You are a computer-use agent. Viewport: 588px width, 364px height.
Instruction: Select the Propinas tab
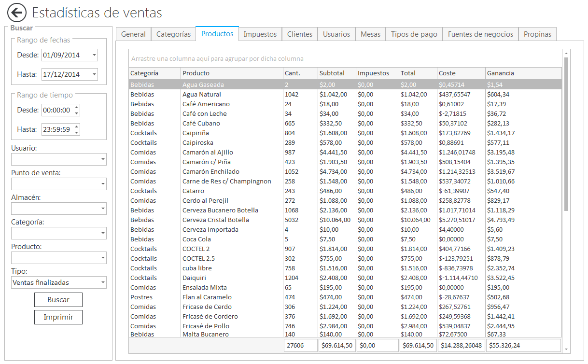537,34
